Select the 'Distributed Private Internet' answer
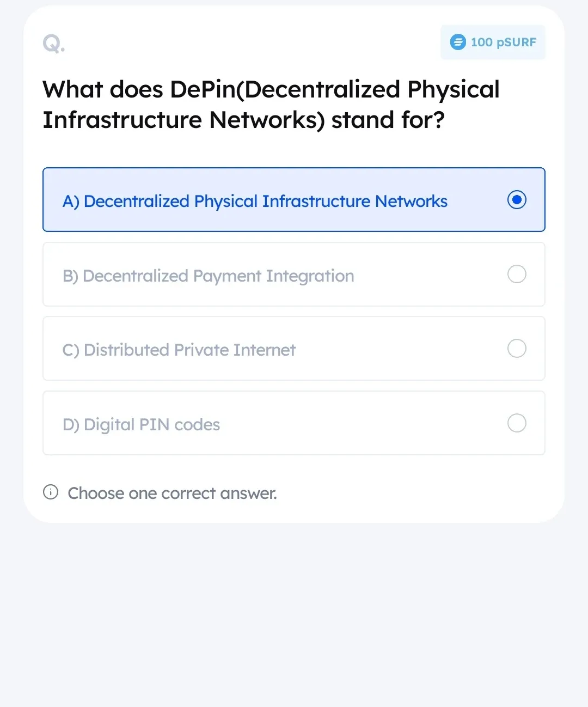588x707 pixels. tap(189, 350)
